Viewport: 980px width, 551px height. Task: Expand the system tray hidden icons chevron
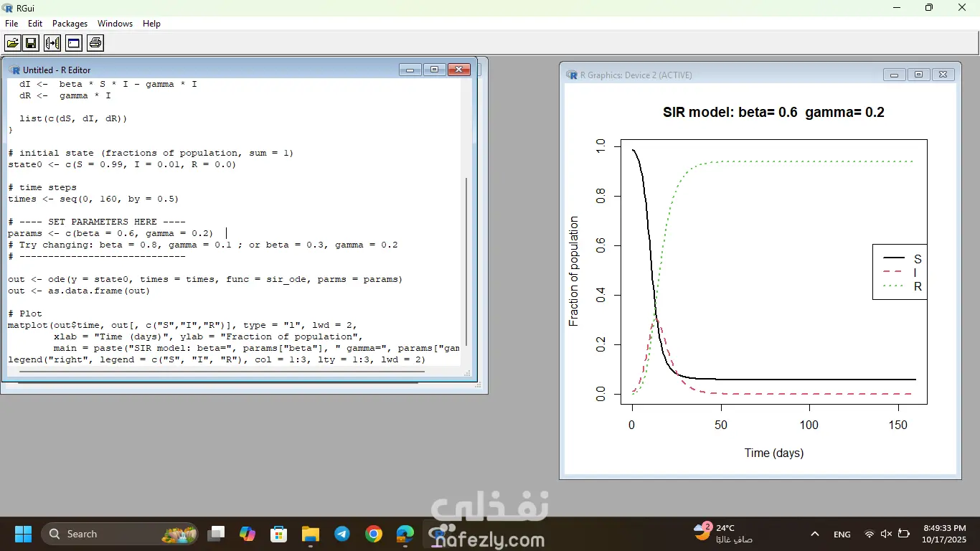(x=815, y=534)
